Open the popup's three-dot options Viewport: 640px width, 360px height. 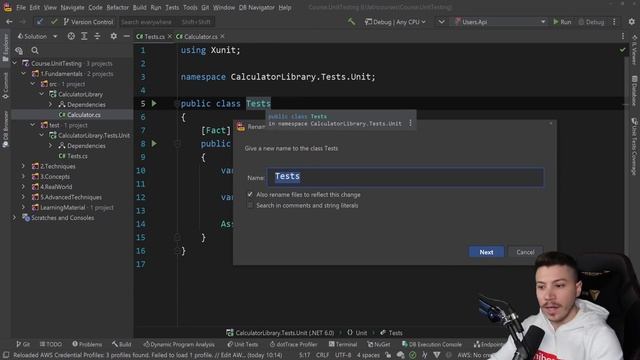(x=411, y=123)
